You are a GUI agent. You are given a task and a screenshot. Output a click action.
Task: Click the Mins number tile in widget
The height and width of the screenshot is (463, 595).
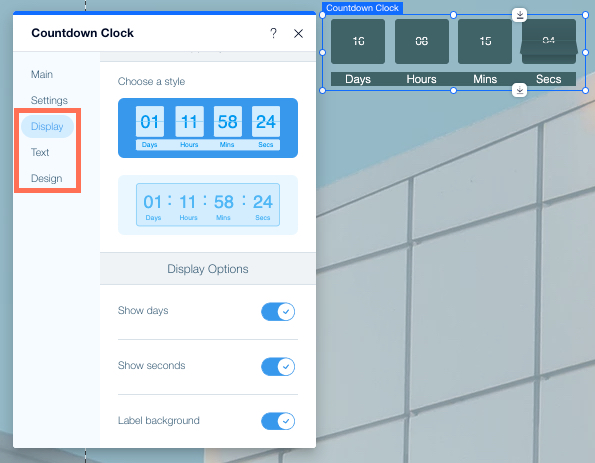485,41
